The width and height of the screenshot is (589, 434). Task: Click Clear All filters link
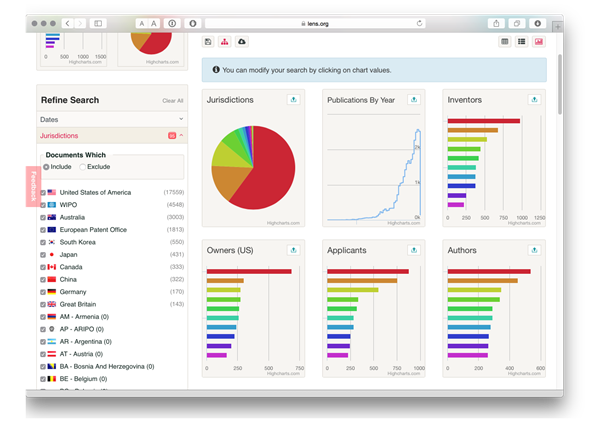pos(173,101)
